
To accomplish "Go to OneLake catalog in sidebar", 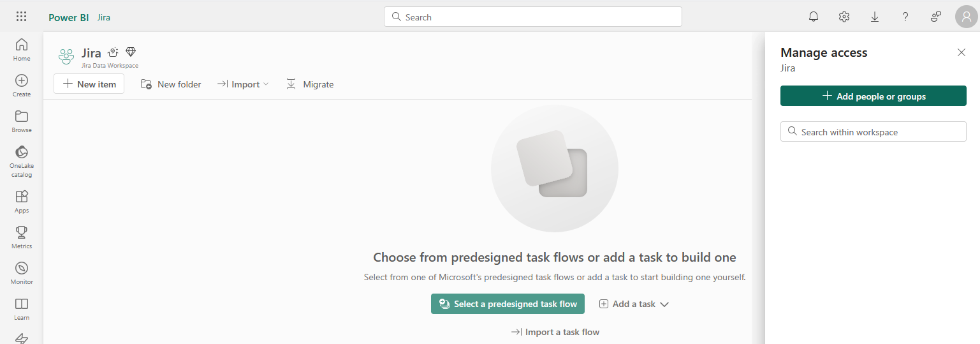I will (x=22, y=161).
